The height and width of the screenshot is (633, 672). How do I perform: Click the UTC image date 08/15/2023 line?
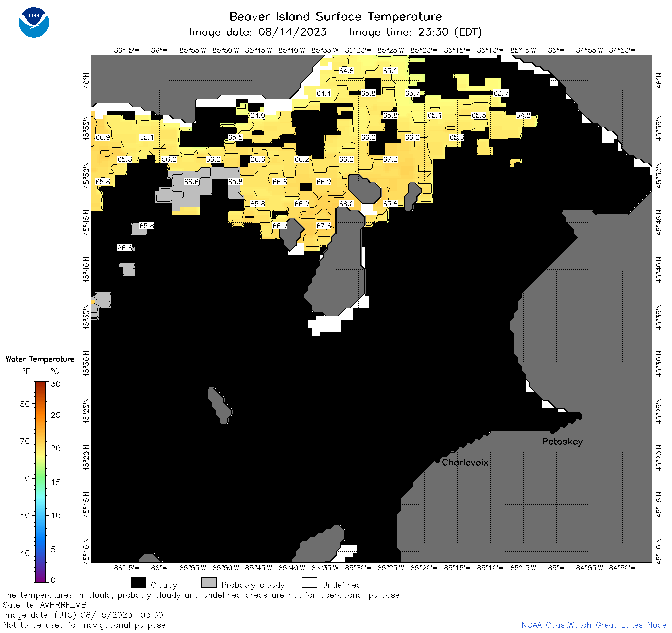pyautogui.click(x=83, y=615)
